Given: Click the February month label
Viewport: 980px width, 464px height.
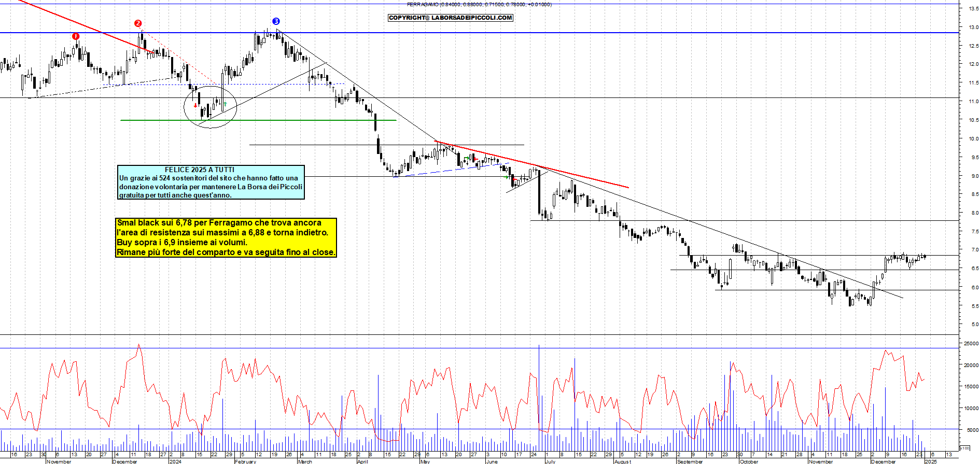Looking at the screenshot, I should (x=245, y=461).
